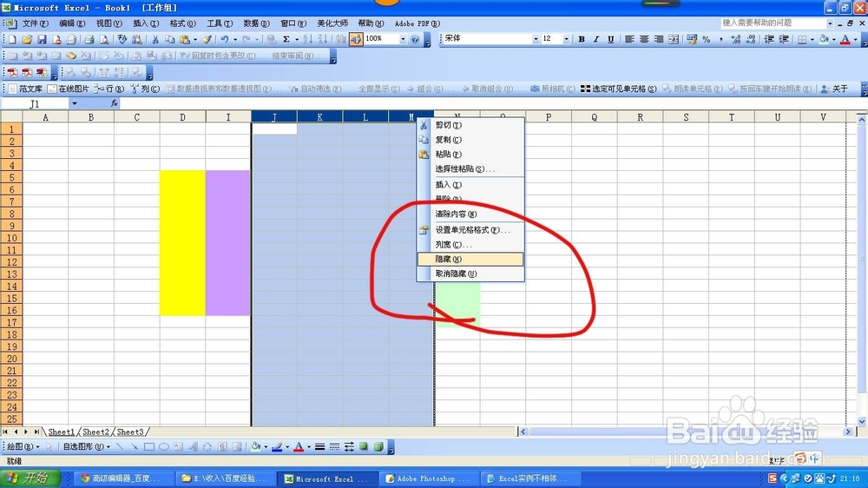Click the 选定可见单元格 button
868x488 pixels.
[x=618, y=89]
